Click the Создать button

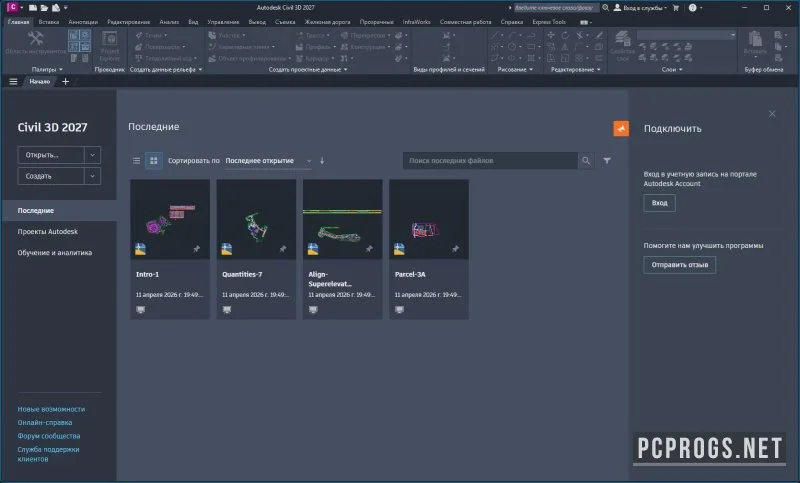[51, 176]
